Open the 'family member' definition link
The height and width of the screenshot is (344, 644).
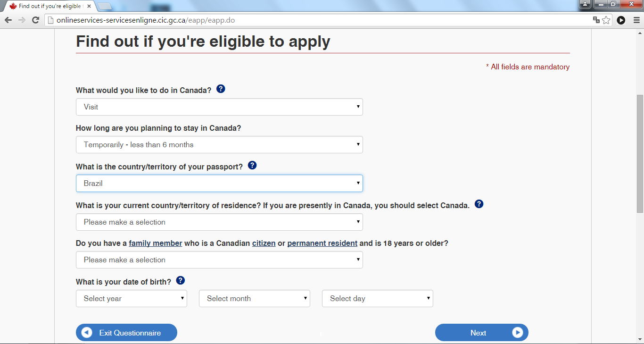(156, 243)
